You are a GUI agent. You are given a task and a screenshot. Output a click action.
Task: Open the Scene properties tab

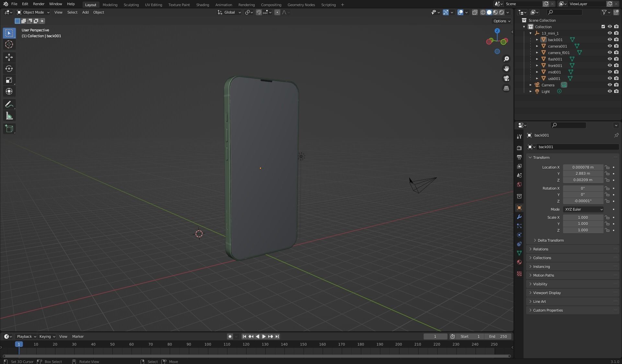coord(519,175)
